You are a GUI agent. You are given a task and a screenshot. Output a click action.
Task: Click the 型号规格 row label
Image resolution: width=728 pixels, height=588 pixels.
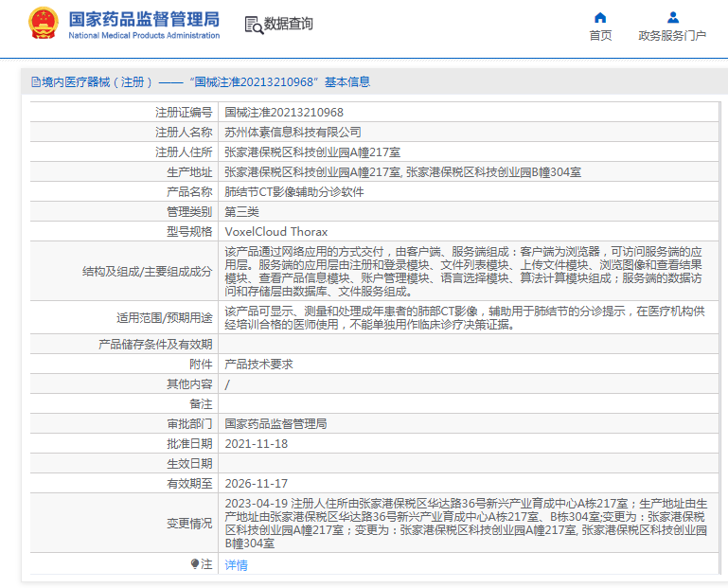coord(189,232)
